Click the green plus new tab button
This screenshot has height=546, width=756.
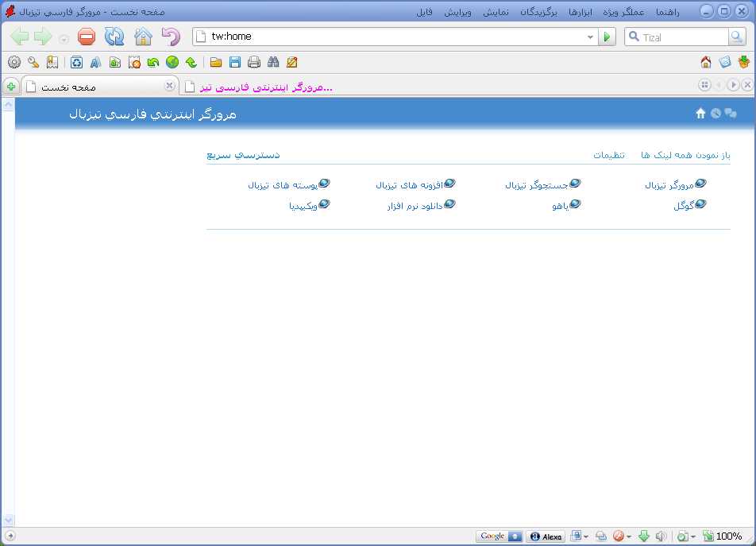click(10, 87)
